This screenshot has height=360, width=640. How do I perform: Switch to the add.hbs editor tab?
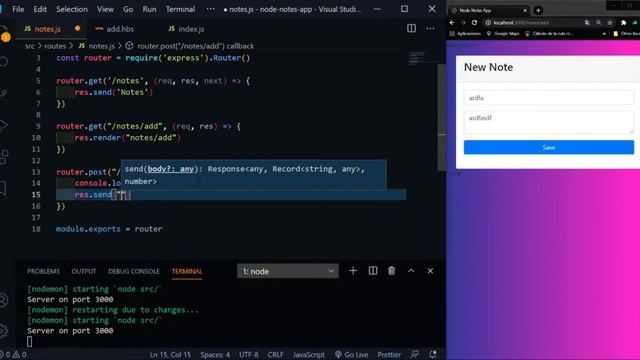click(x=119, y=29)
